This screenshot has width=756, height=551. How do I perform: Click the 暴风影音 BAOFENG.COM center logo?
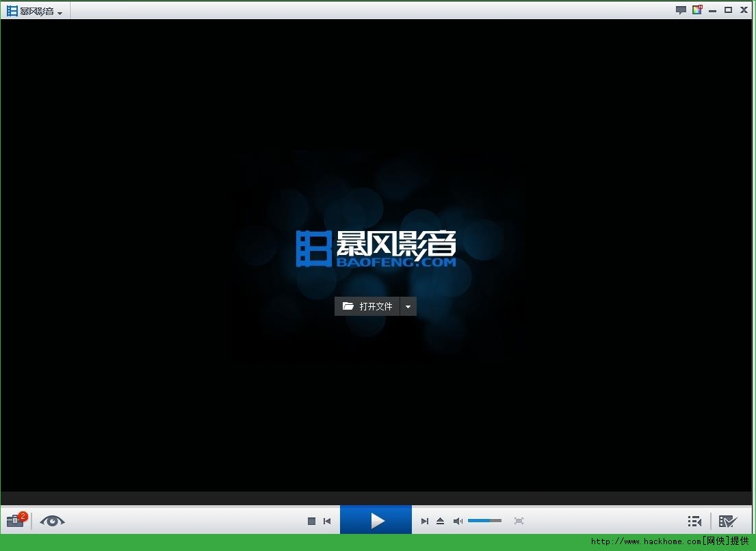[376, 248]
